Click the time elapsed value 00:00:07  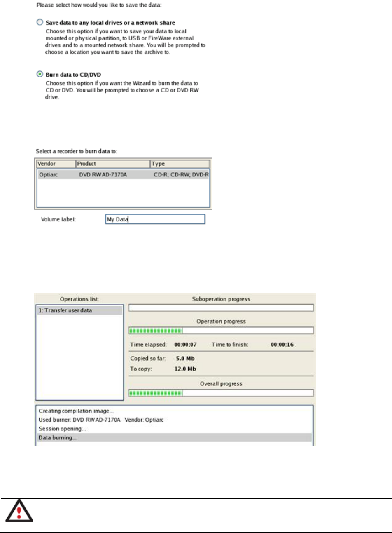click(185, 345)
